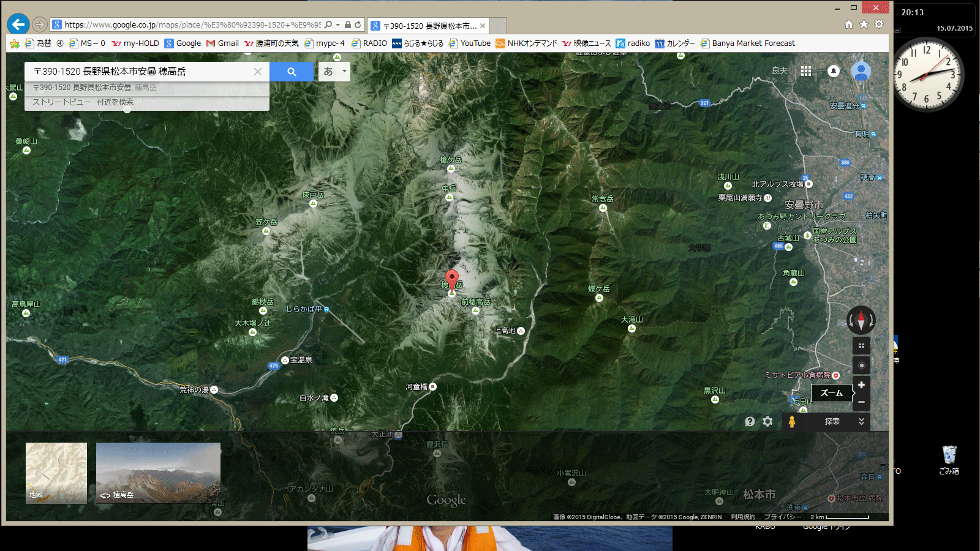Open the my-HOLD Yahoo bookmark

tap(135, 43)
